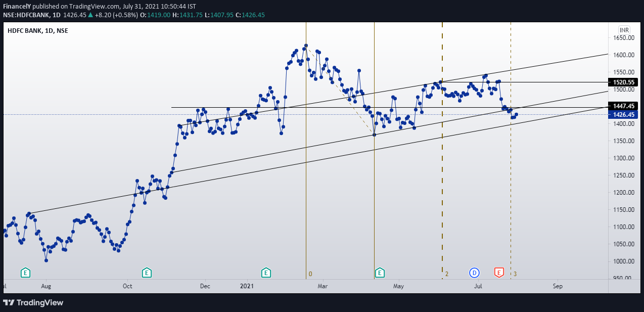Viewport: 644px width, 312px height.
Task: Select the 1520.55 price label
Action: point(623,82)
